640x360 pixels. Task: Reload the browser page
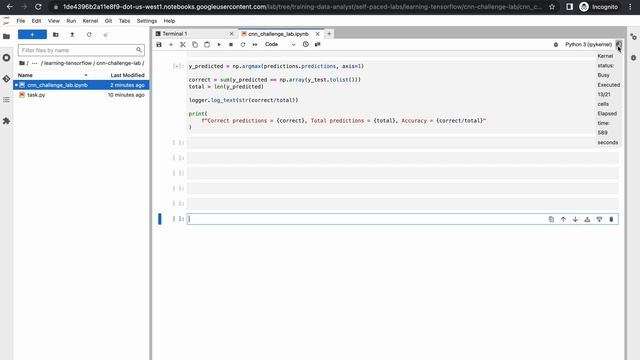click(38, 7)
